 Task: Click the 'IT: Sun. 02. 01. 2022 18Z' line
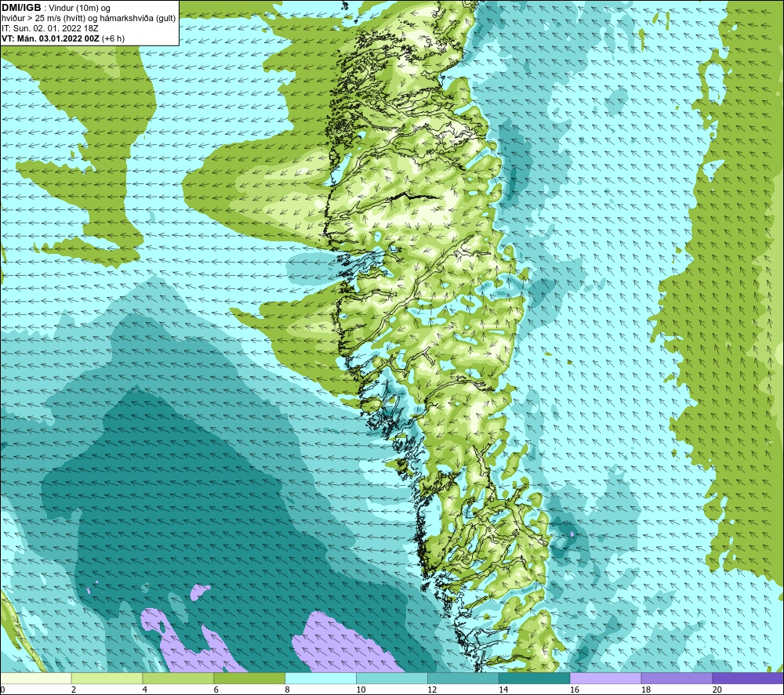coord(50,28)
